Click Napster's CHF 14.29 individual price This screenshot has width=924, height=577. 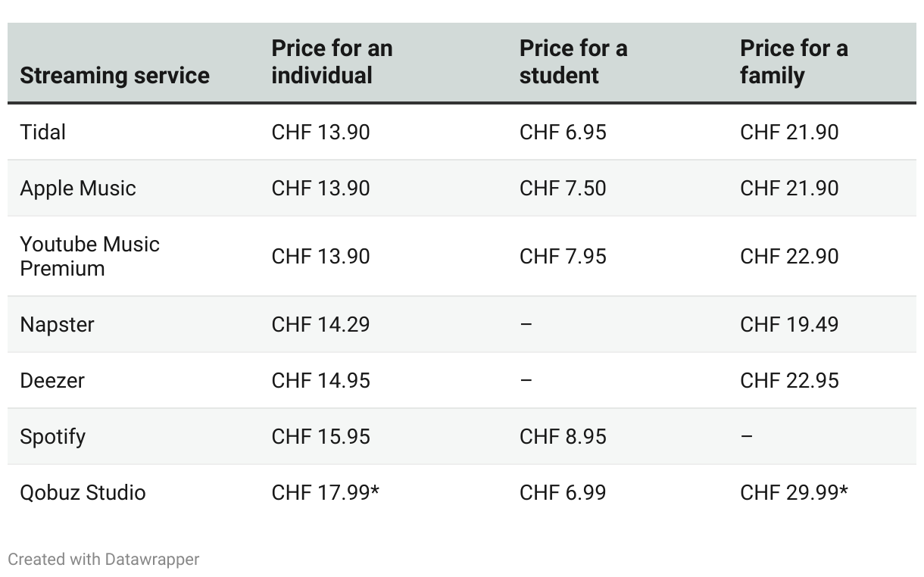[320, 325]
